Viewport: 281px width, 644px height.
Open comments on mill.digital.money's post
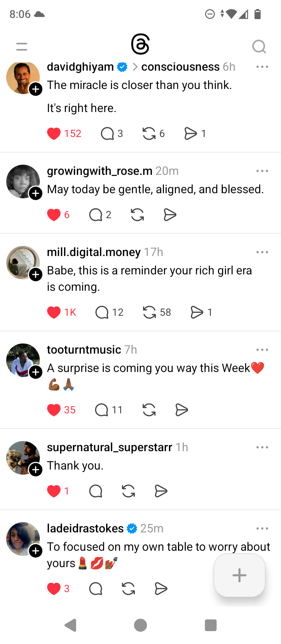(x=102, y=312)
